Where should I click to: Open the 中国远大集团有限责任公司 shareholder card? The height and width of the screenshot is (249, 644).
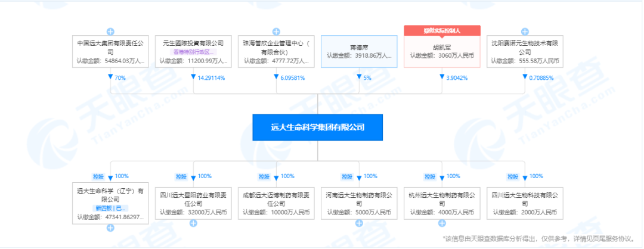pos(110,51)
